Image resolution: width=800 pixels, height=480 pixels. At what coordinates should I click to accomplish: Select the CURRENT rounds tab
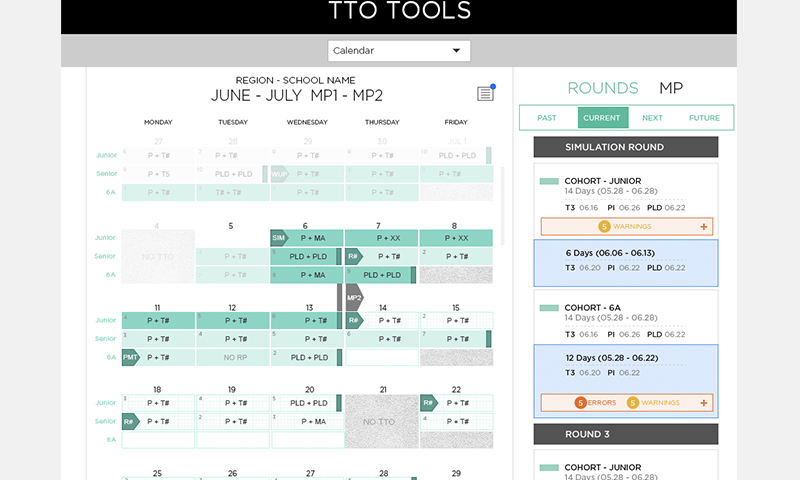click(x=602, y=118)
